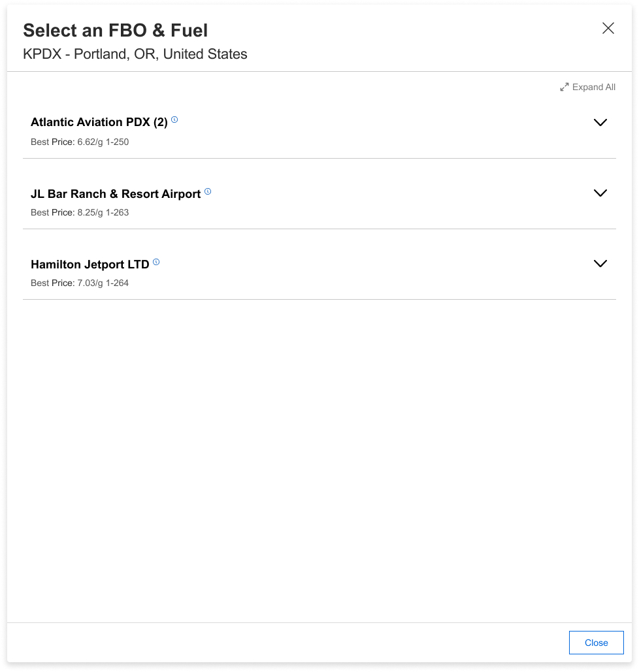Image resolution: width=639 pixels, height=672 pixels.
Task: Click the KPDX - Portland airport subtitle
Action: (x=135, y=54)
